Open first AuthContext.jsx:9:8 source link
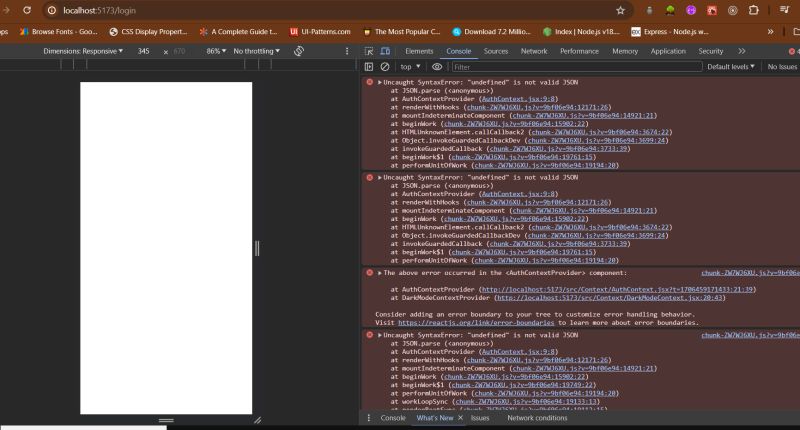 [518, 99]
